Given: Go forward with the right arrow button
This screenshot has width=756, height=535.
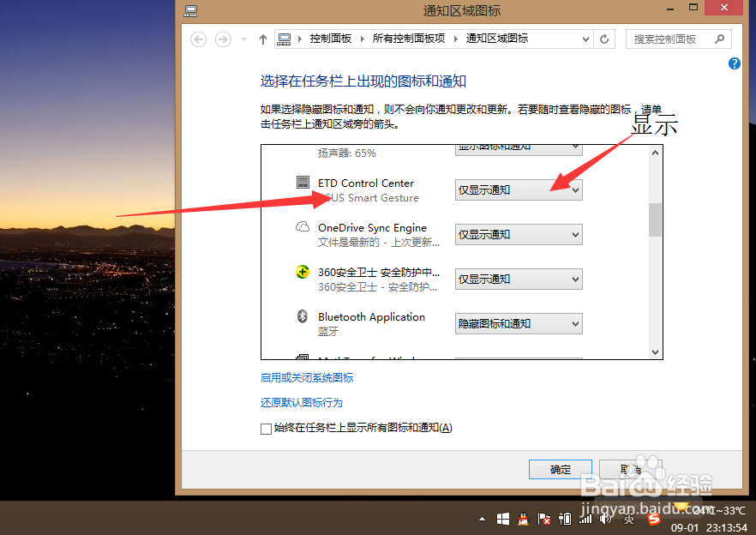Looking at the screenshot, I should click(223, 39).
